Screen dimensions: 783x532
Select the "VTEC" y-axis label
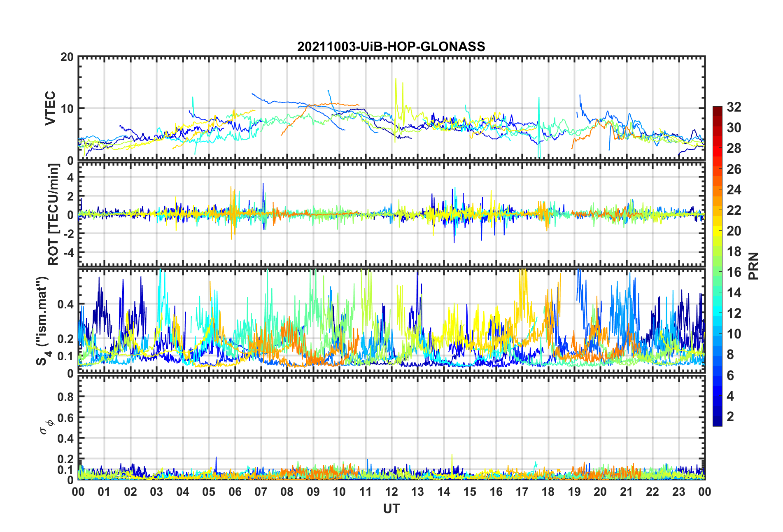point(50,108)
